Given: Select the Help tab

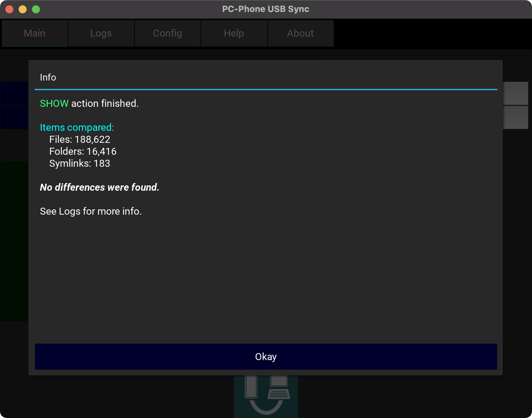Looking at the screenshot, I should (234, 33).
